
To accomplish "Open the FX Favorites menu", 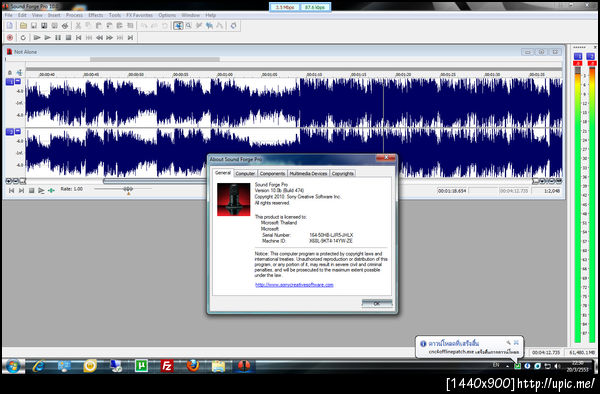I will click(x=139, y=15).
